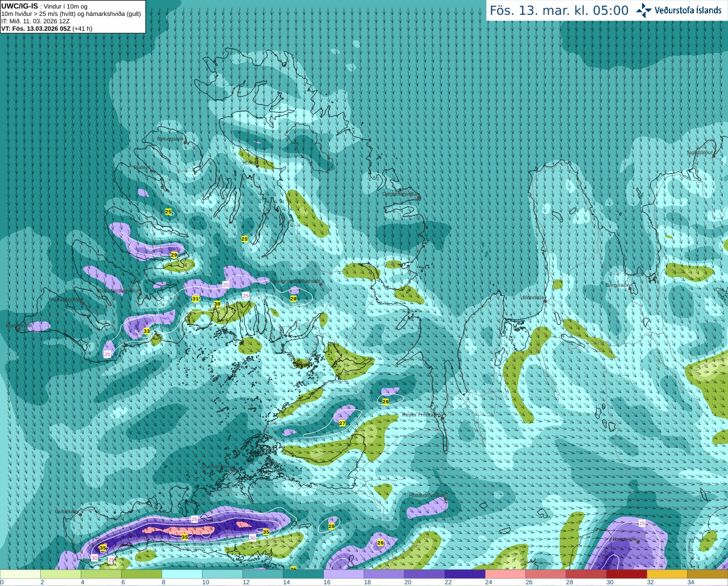Image resolution: width=728 pixels, height=586 pixels.
Task: Click the yellow gust marker '28'
Action: 293,299
